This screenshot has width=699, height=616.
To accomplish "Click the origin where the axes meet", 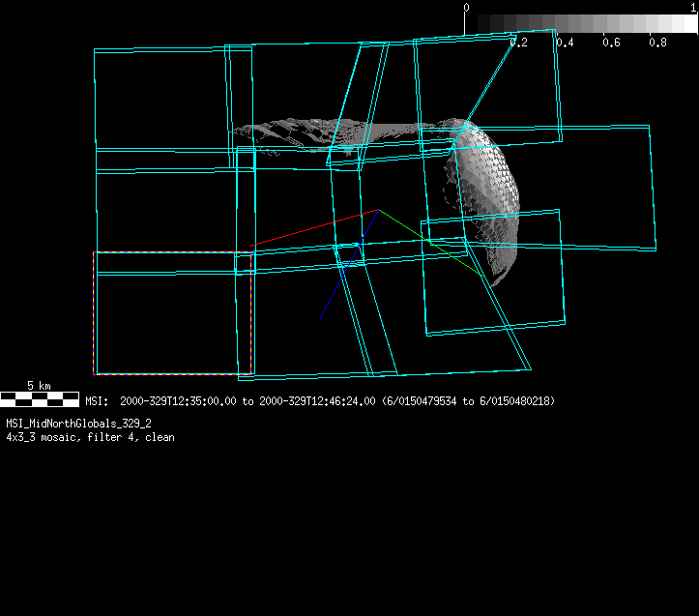I will pyautogui.click(x=378, y=210).
